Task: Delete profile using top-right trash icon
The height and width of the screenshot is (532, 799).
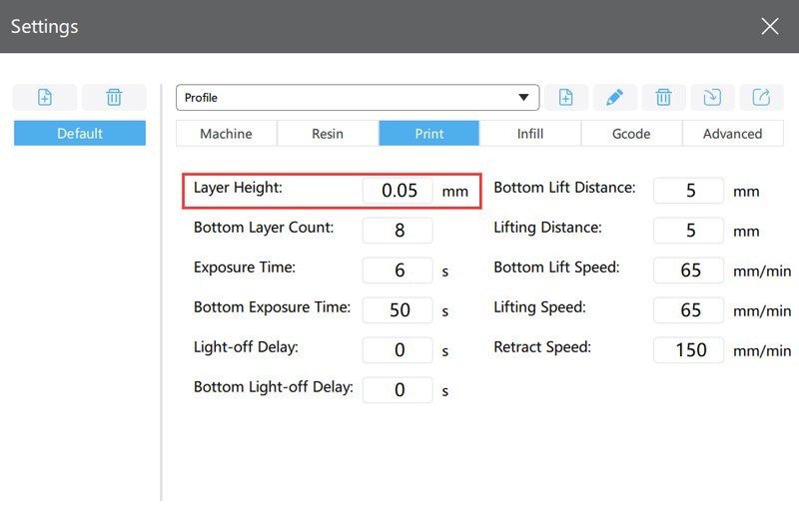Action: (663, 97)
